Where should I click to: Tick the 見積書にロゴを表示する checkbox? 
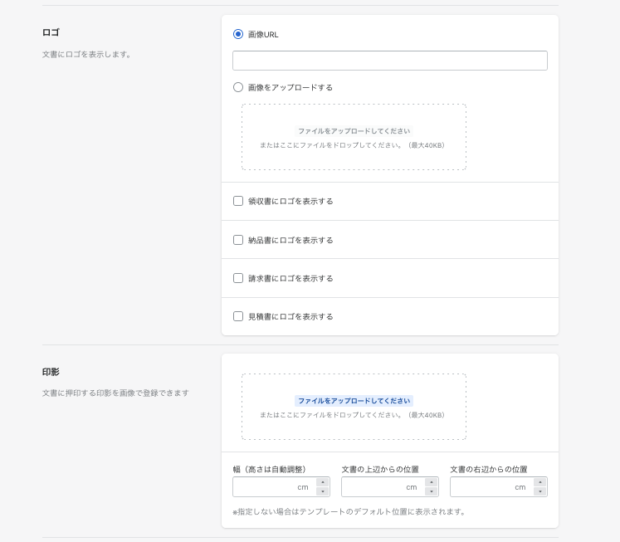[x=238, y=316]
